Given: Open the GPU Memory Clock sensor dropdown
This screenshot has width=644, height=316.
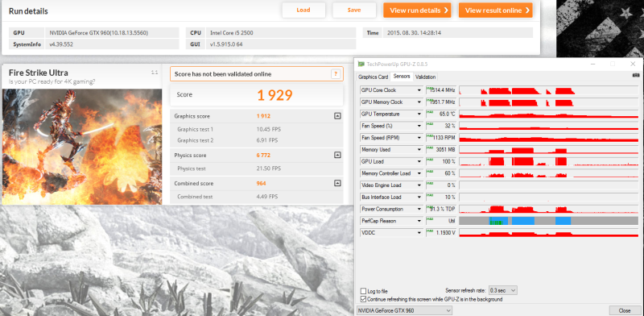Looking at the screenshot, I should point(419,102).
